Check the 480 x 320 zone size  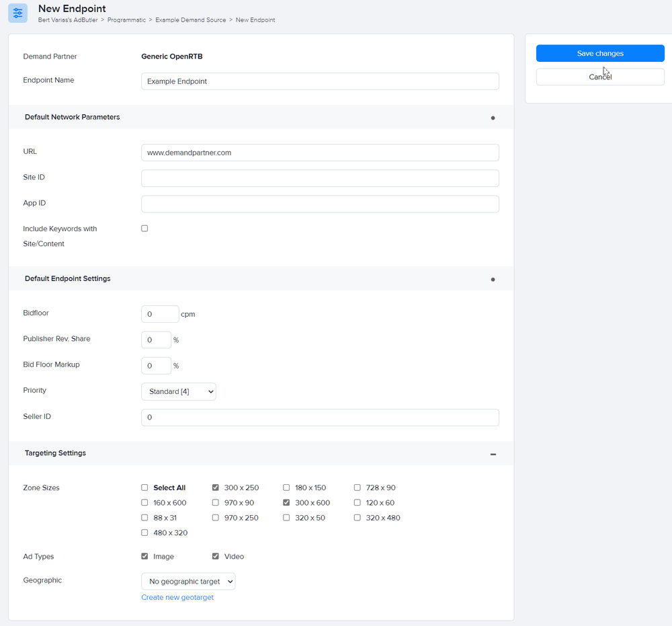pyautogui.click(x=145, y=533)
